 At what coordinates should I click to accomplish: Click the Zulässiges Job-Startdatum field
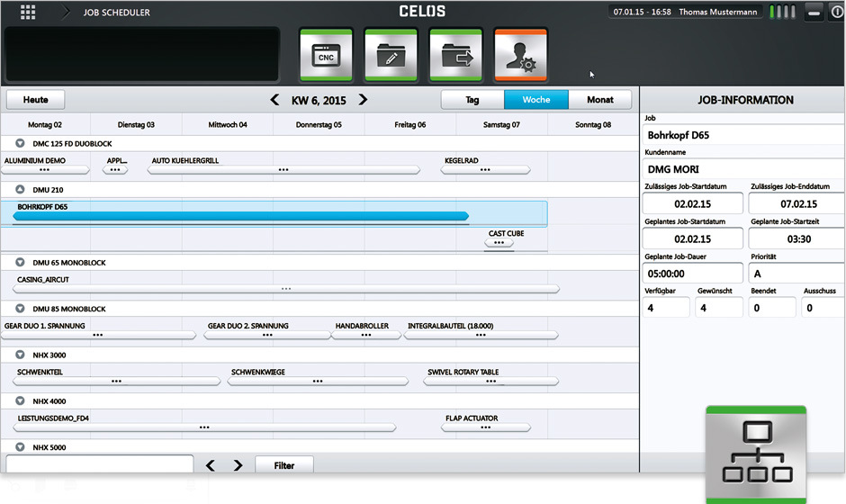coord(692,204)
